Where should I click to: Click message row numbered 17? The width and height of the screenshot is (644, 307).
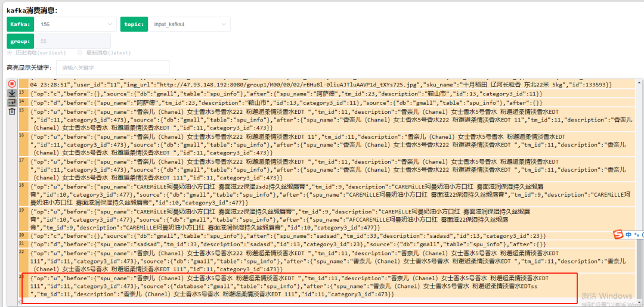(x=327, y=169)
